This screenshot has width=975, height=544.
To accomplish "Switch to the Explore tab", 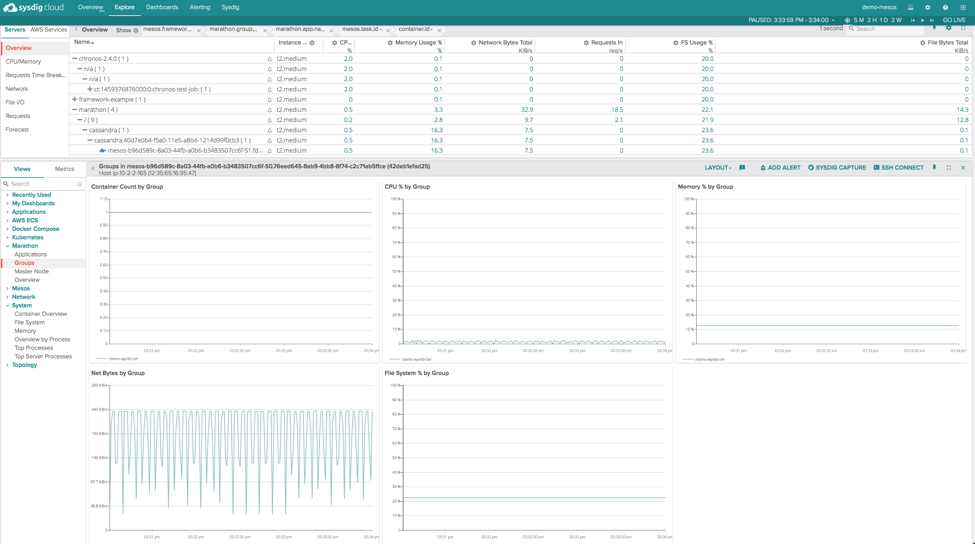I will pyautogui.click(x=124, y=7).
